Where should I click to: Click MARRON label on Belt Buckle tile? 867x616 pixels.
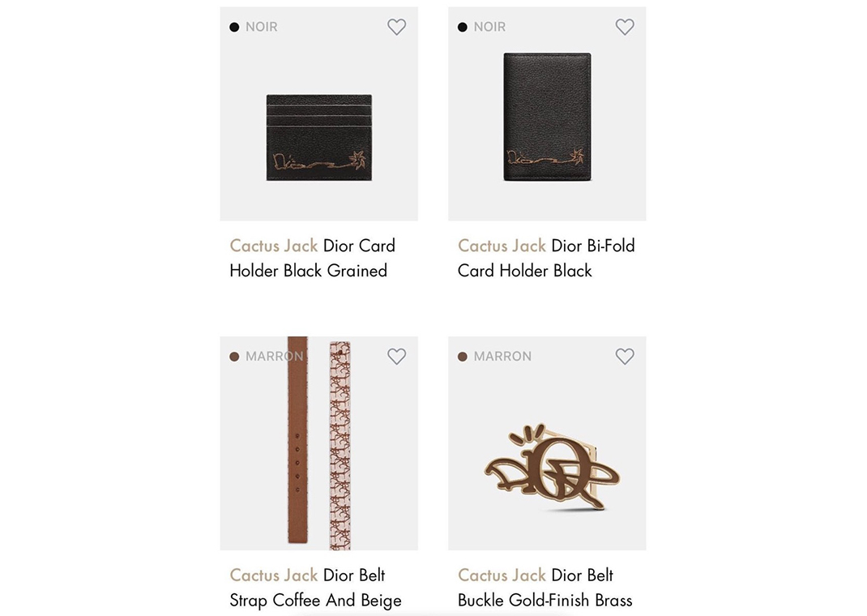click(502, 357)
